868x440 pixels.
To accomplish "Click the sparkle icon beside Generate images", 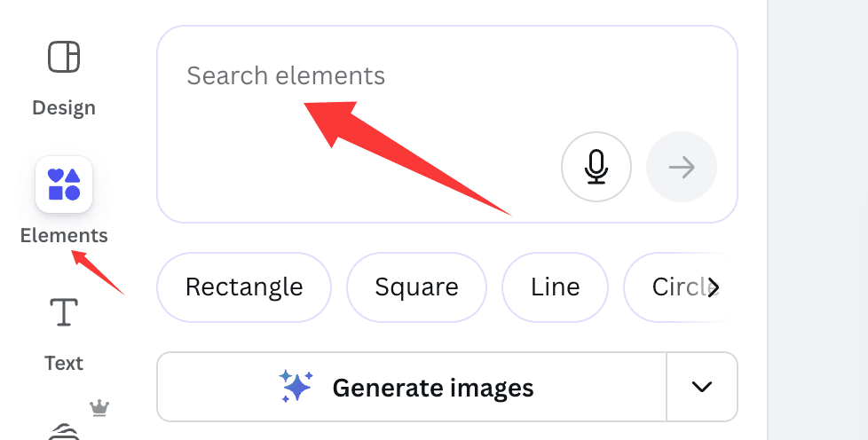I will (x=296, y=388).
